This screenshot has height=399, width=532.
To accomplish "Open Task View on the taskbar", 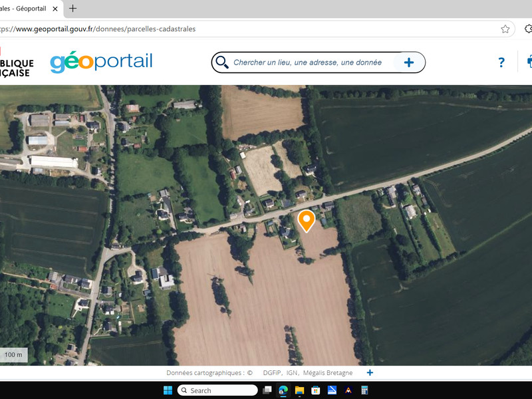I will pyautogui.click(x=267, y=390).
